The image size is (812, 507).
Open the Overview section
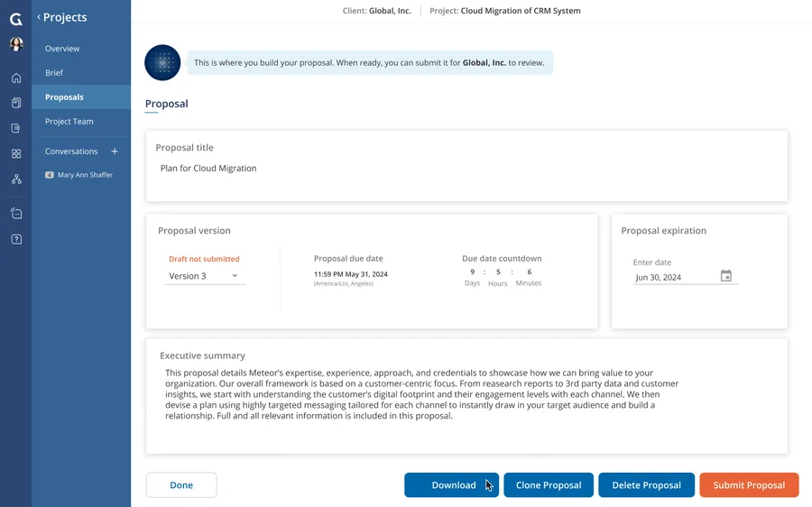pyautogui.click(x=62, y=49)
